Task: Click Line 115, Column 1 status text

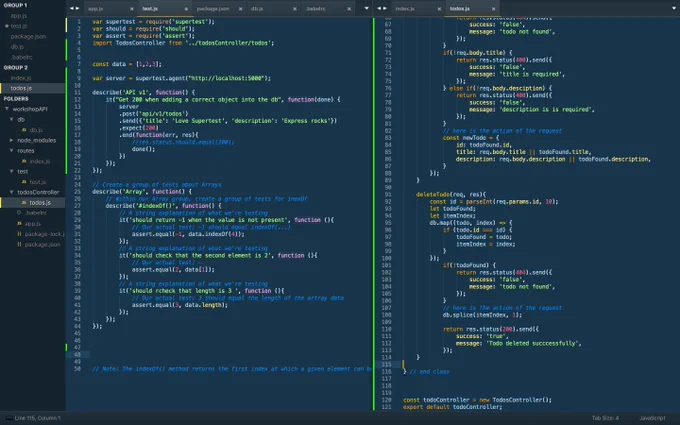Action: pos(38,418)
